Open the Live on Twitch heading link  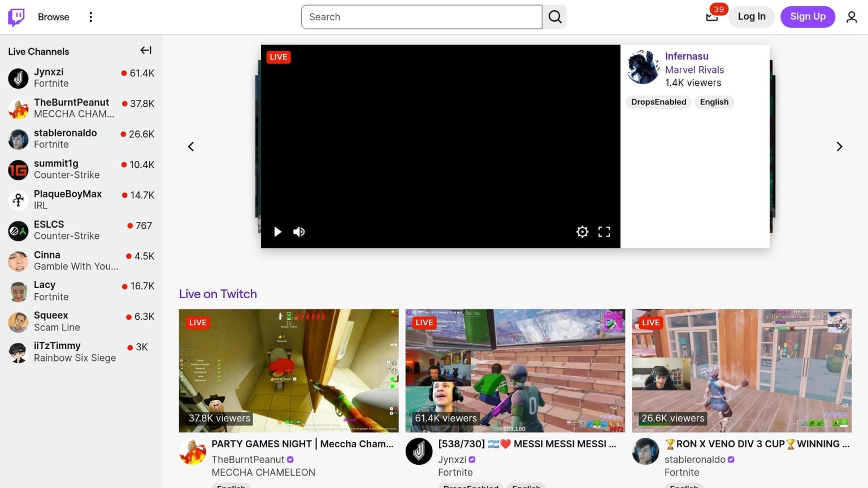click(x=218, y=294)
